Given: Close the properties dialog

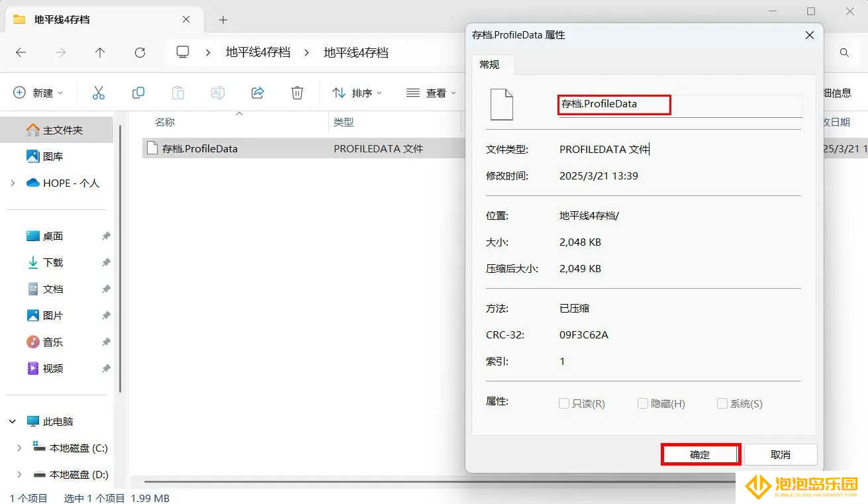Looking at the screenshot, I should 809,35.
